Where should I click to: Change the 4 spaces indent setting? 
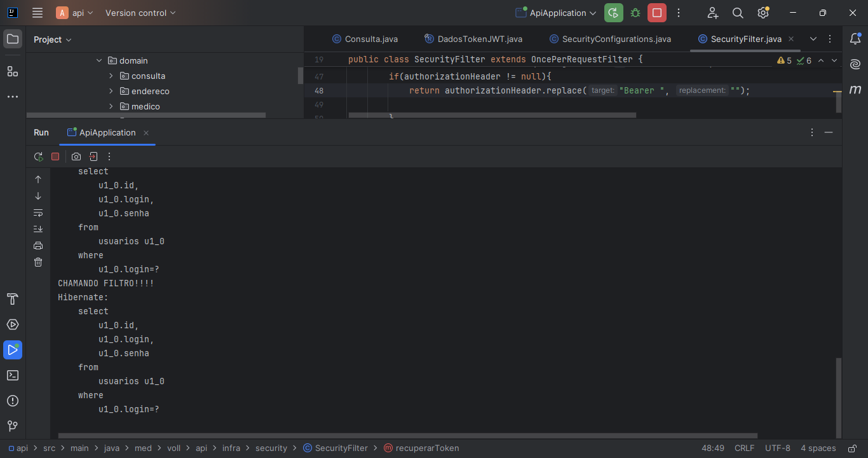click(x=818, y=448)
